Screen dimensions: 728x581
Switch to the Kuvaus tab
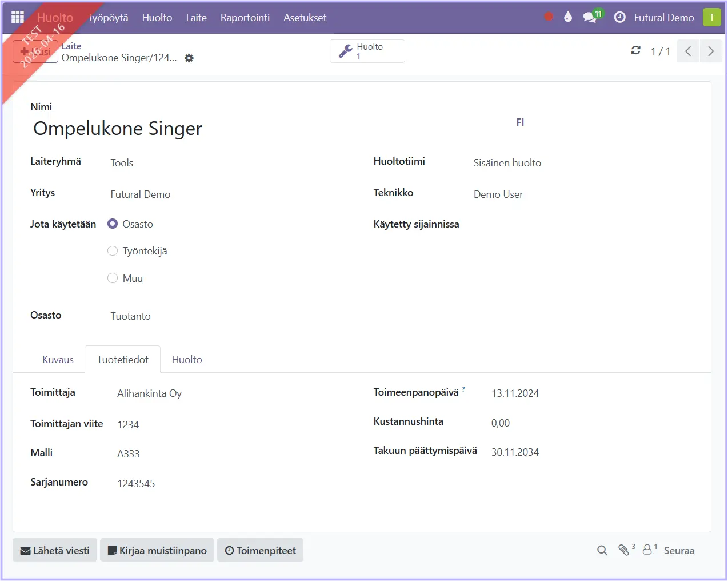pos(58,360)
